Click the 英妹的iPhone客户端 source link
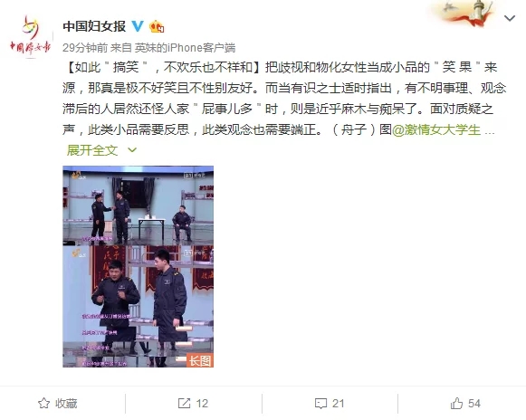Screen dimensions: 526x420 (x=185, y=48)
